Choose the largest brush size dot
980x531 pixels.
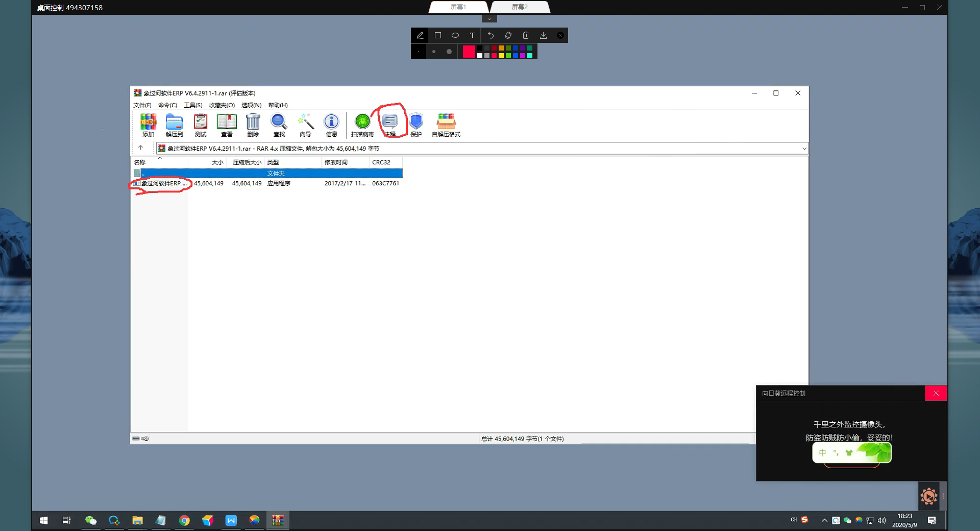click(x=449, y=52)
